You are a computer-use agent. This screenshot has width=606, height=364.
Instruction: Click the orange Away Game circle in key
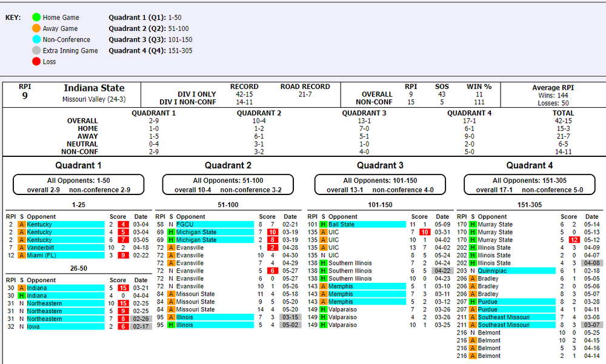tap(36, 28)
